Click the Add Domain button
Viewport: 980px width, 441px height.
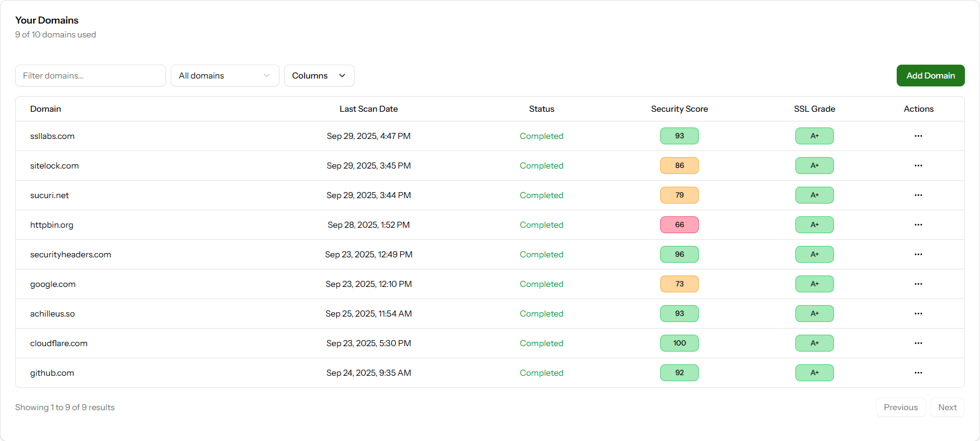pyautogui.click(x=930, y=76)
